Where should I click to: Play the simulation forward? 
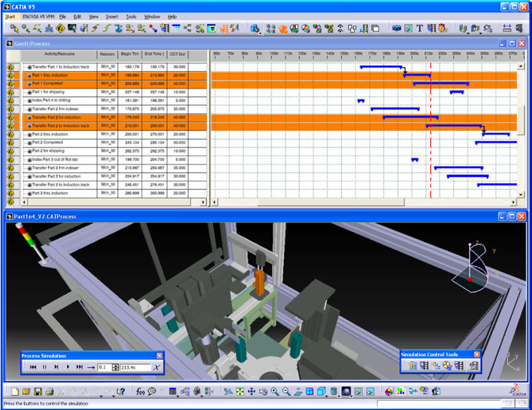point(68,367)
